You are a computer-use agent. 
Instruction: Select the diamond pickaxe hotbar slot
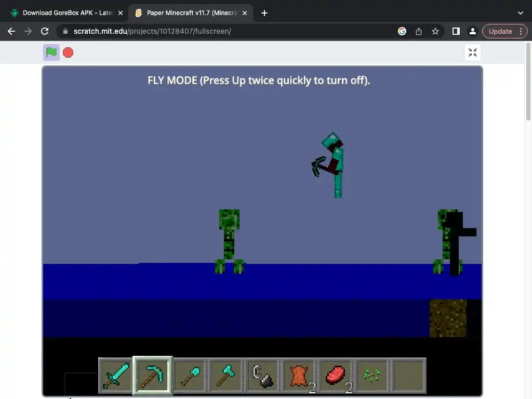153,376
